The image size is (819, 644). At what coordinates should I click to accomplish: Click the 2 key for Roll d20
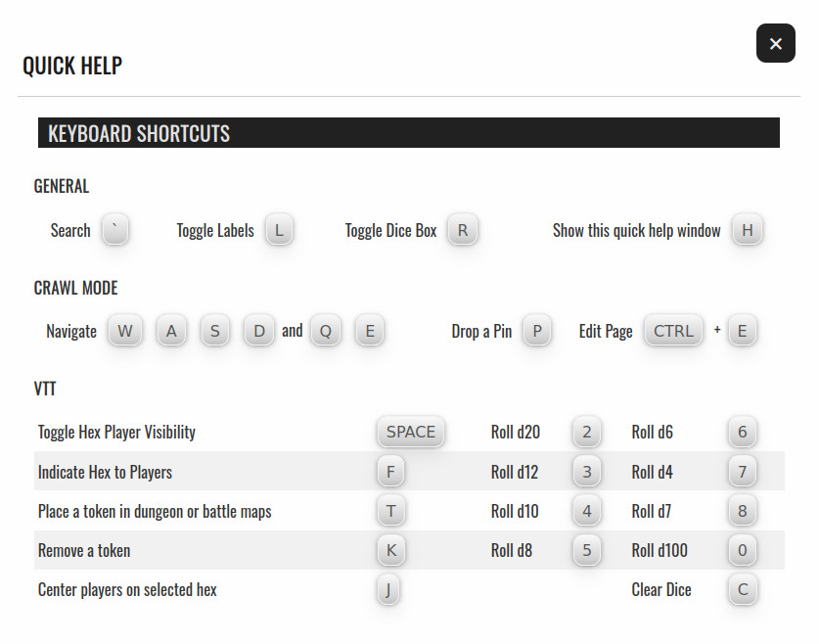click(586, 432)
